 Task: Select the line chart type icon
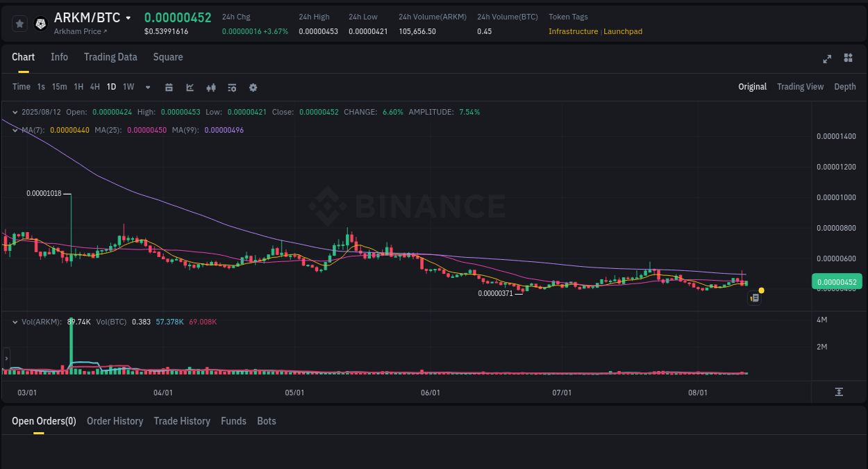(190, 87)
